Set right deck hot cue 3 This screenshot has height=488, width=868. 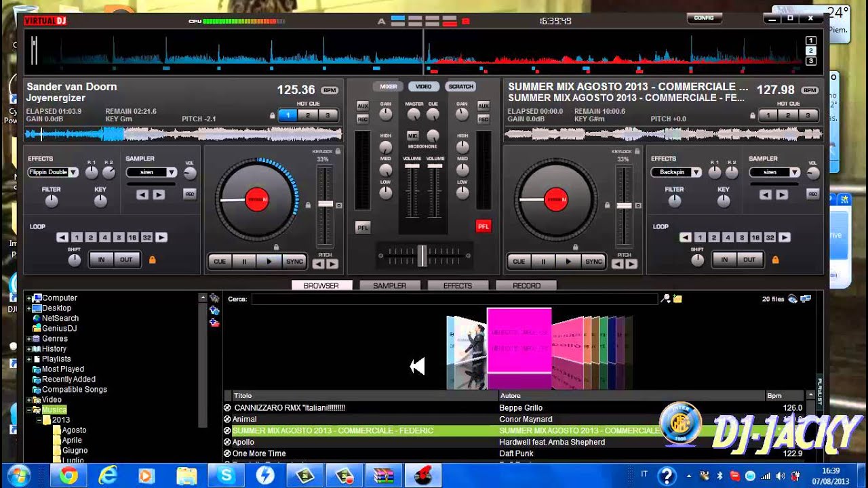click(808, 115)
